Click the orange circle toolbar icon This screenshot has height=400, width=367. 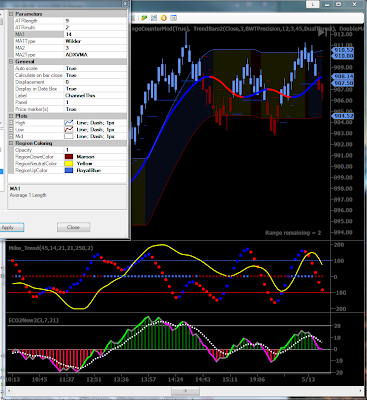click(x=164, y=18)
